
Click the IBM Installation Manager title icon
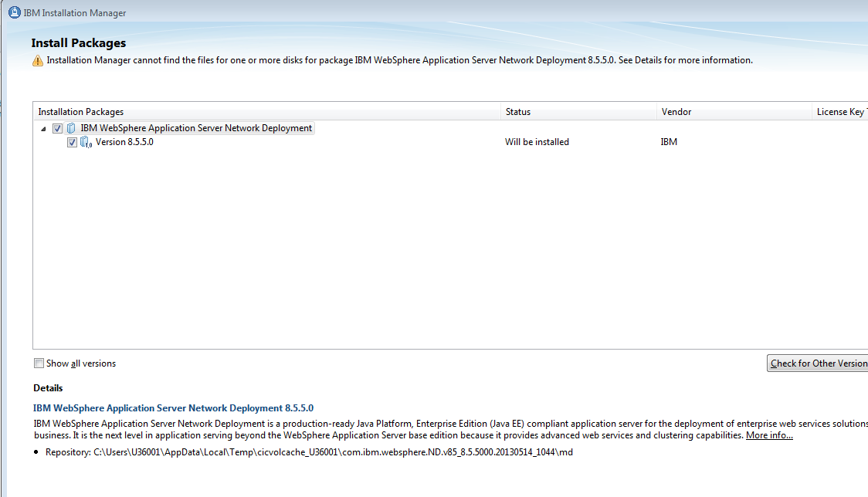point(15,12)
